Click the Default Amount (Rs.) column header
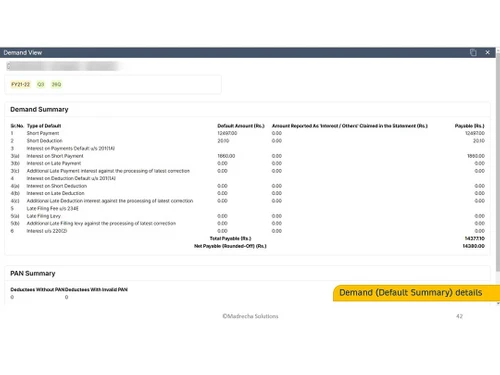 241,126
